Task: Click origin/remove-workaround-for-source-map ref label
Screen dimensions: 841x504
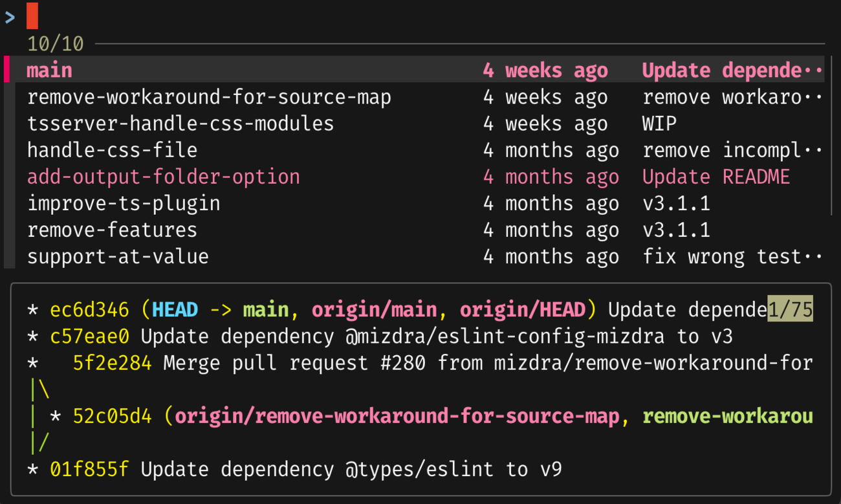Action: (397, 416)
